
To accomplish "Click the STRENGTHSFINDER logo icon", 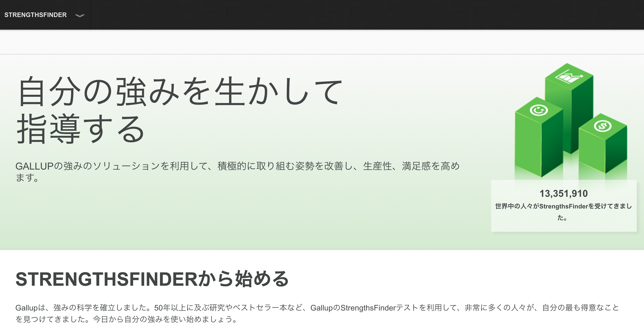I will click(35, 14).
